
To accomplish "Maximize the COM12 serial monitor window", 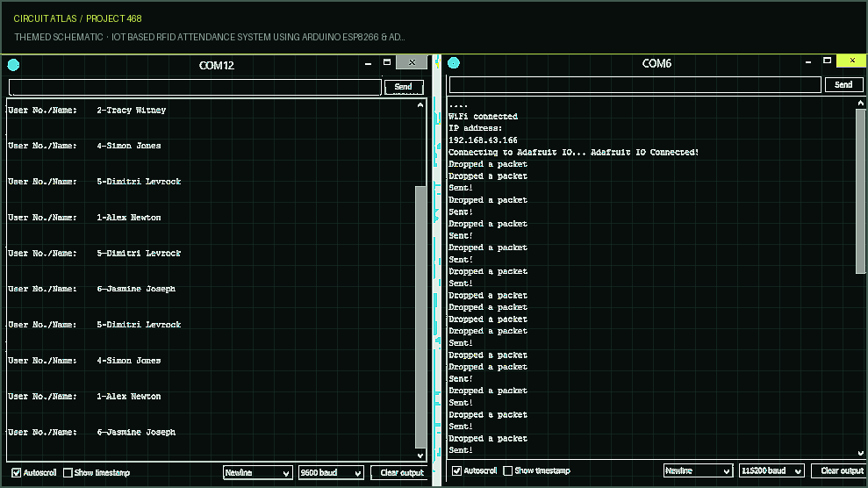I will [x=387, y=62].
